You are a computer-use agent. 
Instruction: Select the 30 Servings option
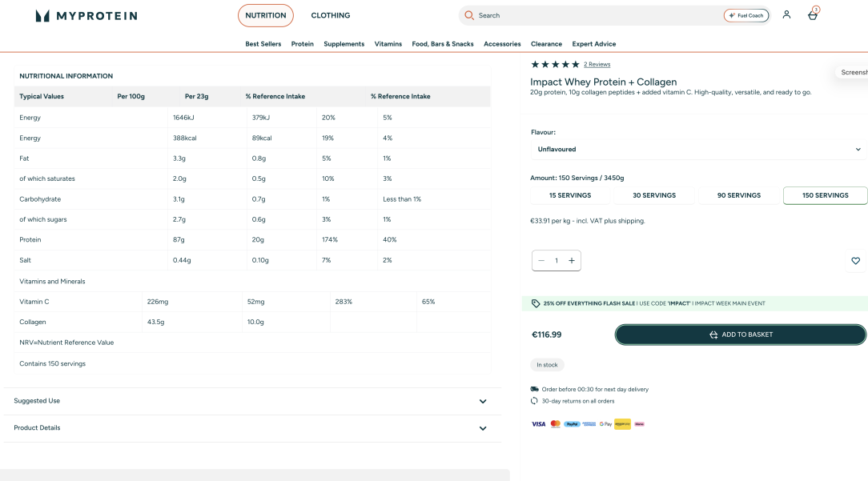click(x=654, y=195)
